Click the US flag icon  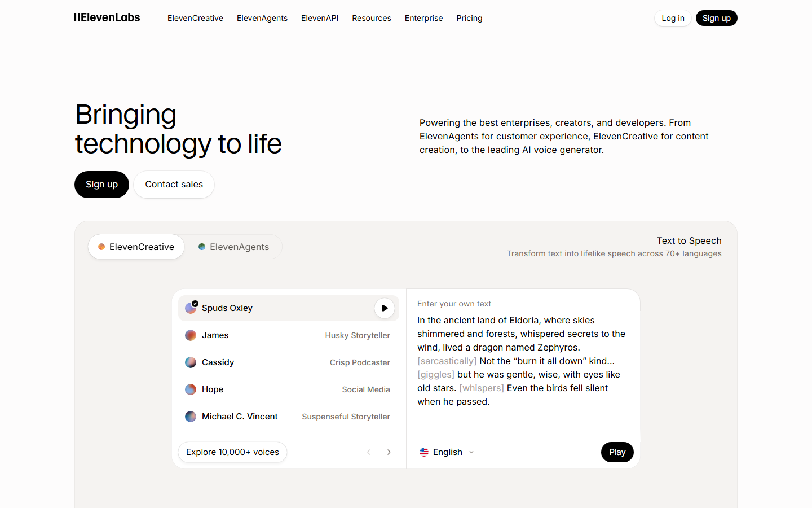click(424, 452)
